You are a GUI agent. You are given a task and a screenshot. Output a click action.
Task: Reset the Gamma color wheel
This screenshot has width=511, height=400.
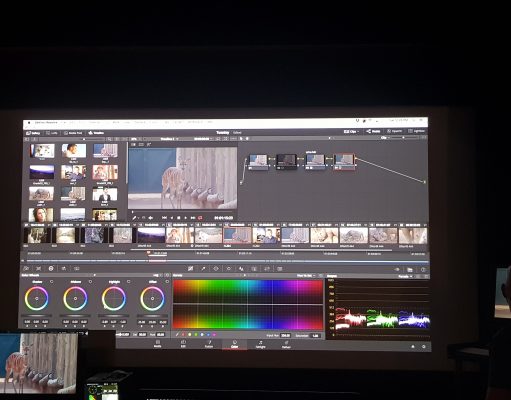point(90,282)
